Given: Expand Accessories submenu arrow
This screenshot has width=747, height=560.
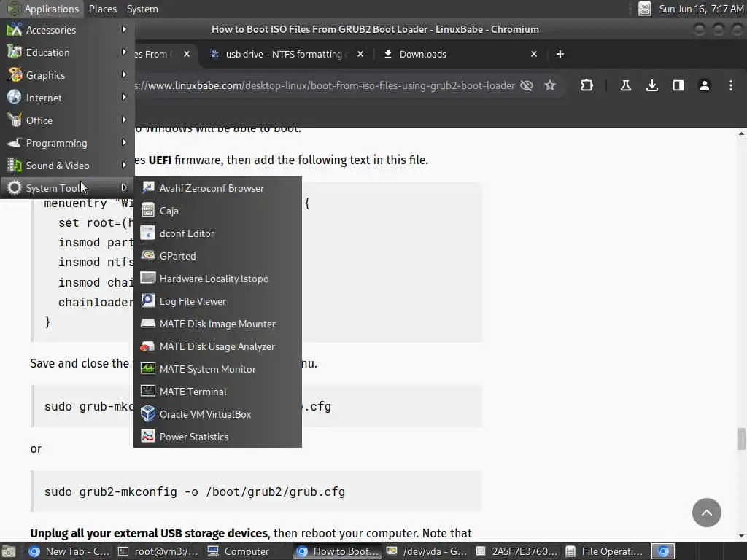Looking at the screenshot, I should point(124,29).
